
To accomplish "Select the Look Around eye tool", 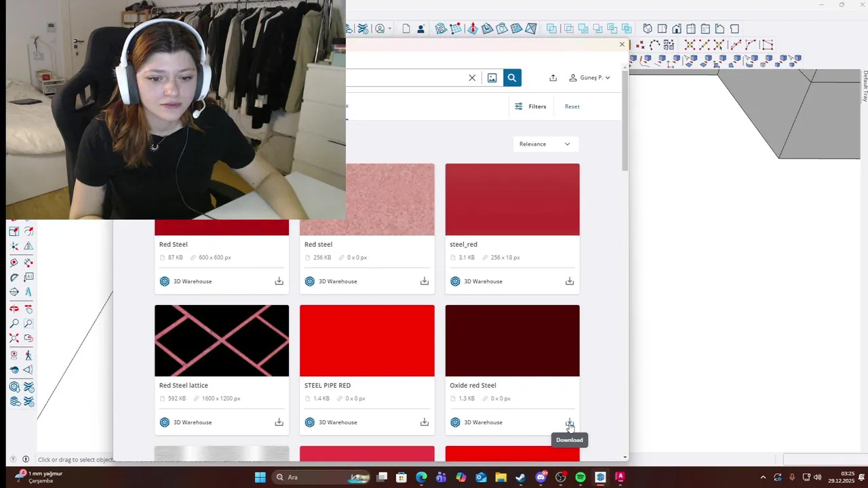I will [x=14, y=369].
